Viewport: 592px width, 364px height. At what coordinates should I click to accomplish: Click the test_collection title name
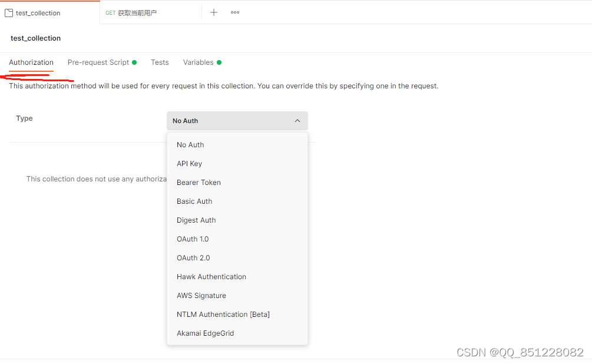[35, 38]
